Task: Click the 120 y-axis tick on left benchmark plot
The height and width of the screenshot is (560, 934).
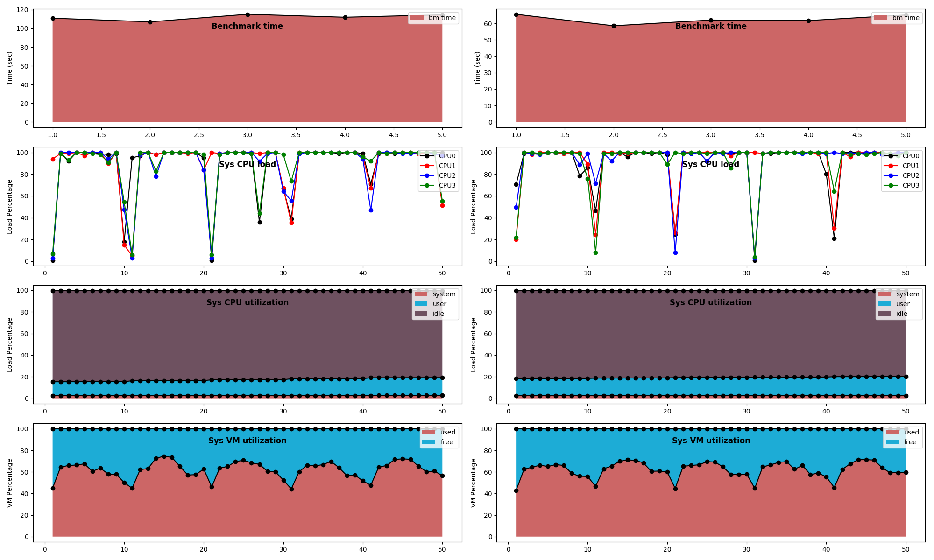Action: tap(23, 10)
